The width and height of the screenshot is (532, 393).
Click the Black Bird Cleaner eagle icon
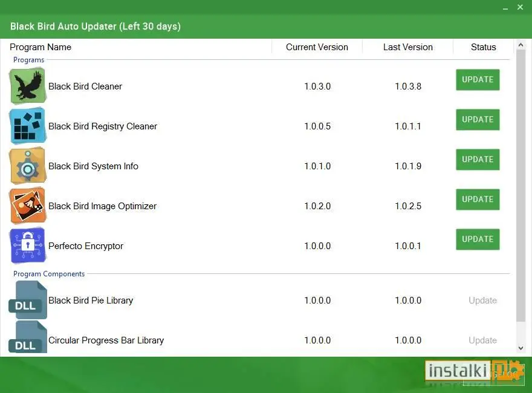pos(27,86)
